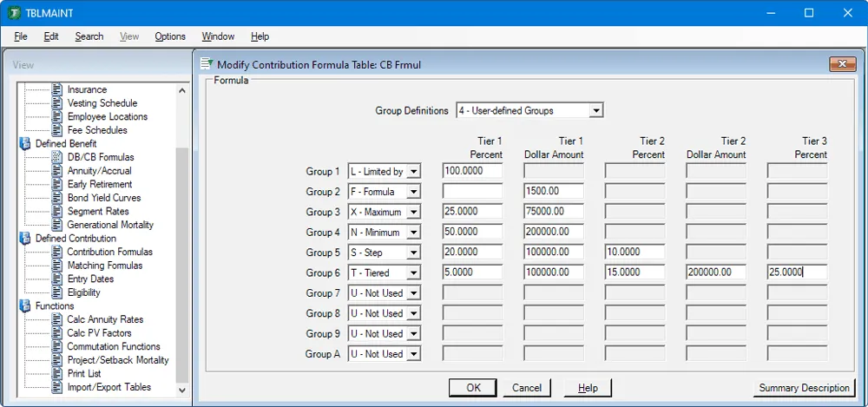Click the Cancel button

527,388
